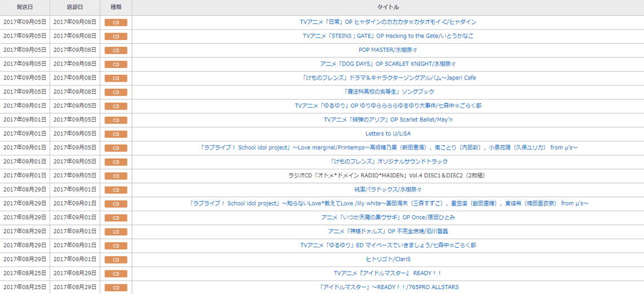
Task: Open the 'ヒトリゴト/ClariS' title link
Action: (388, 259)
